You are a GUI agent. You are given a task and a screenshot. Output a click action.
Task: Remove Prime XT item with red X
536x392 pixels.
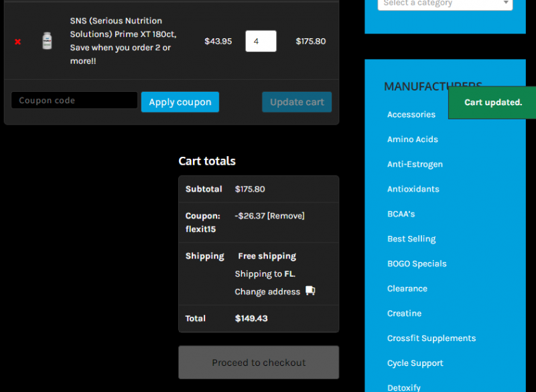[18, 42]
